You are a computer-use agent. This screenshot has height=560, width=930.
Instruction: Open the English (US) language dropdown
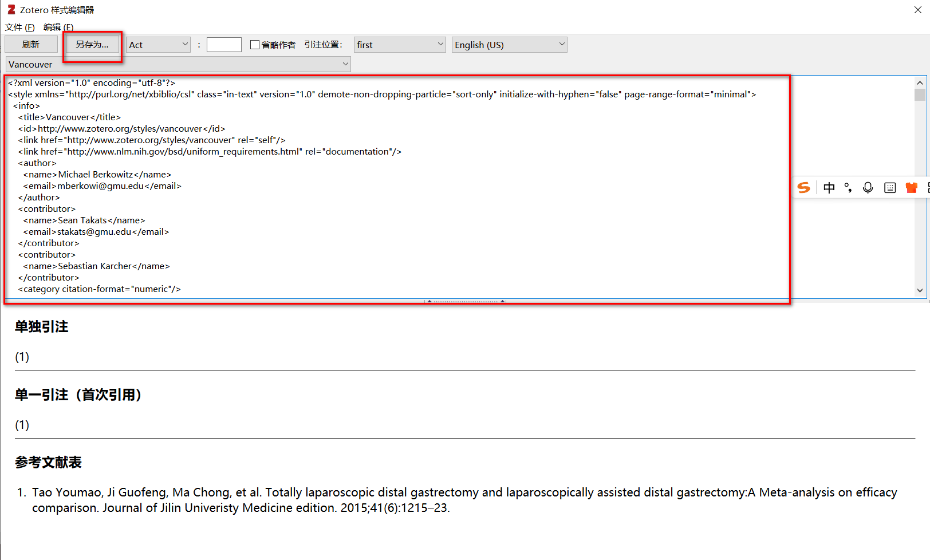coord(509,45)
